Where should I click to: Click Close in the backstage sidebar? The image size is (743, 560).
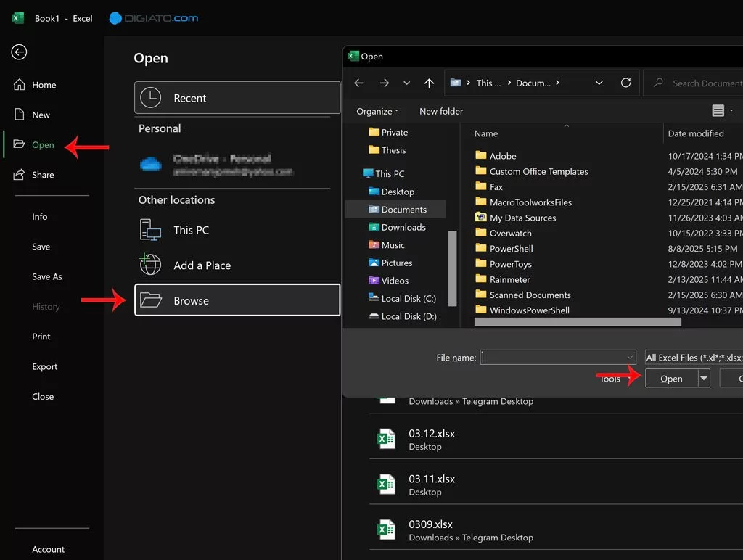[43, 397]
